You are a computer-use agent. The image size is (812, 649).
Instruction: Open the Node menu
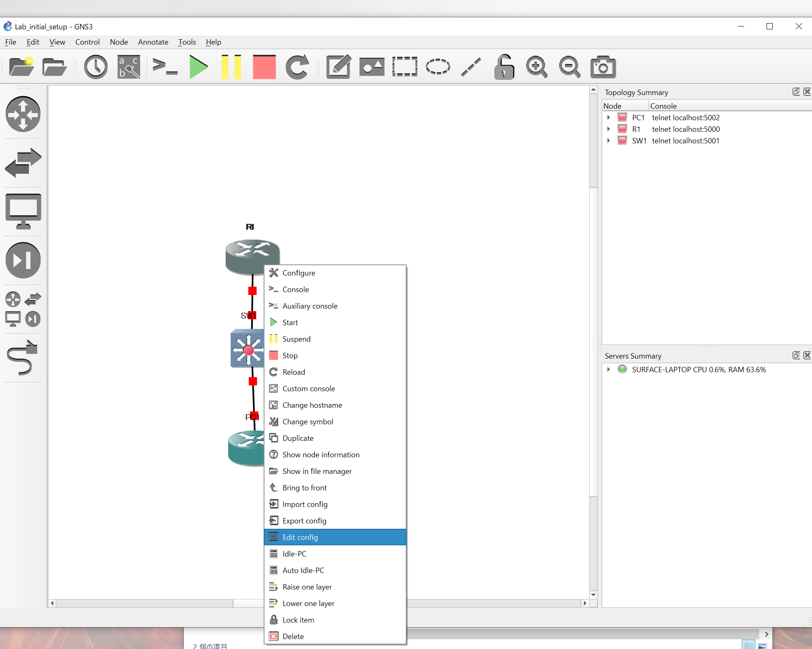pos(119,42)
